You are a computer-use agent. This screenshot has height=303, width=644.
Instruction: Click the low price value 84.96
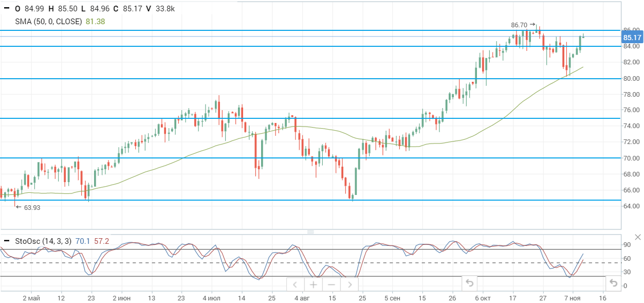[99, 8]
